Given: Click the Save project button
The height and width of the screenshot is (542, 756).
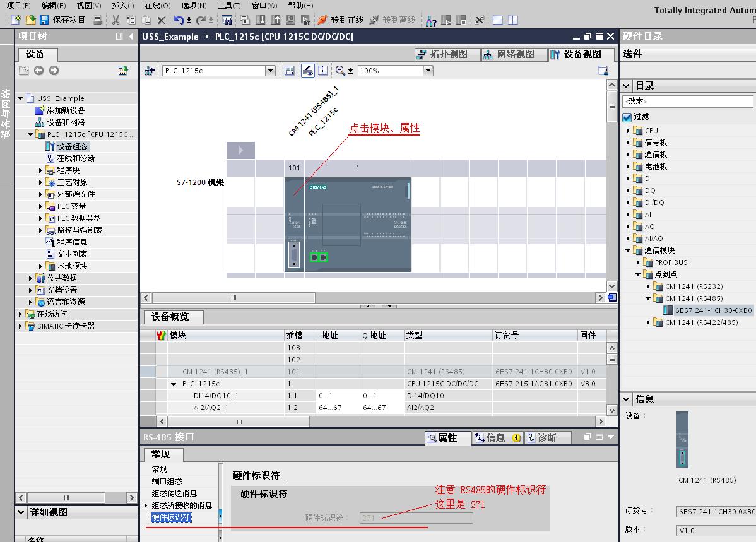Looking at the screenshot, I should pyautogui.click(x=62, y=20).
